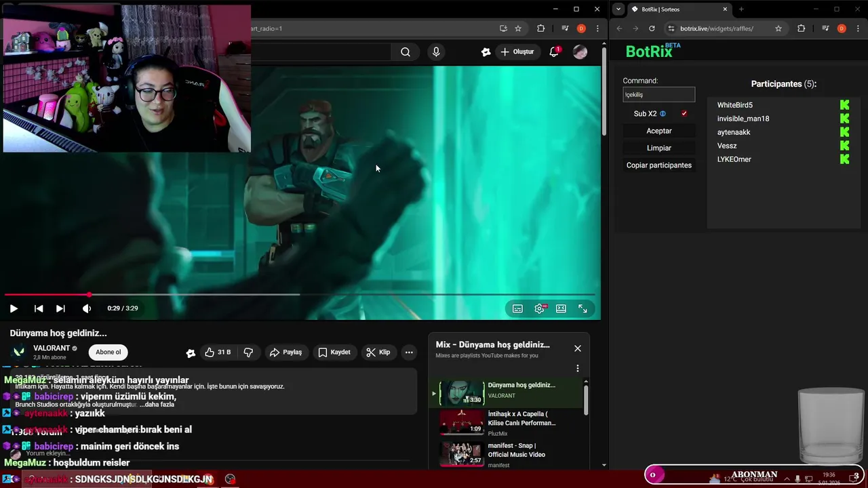Image resolution: width=868 pixels, height=488 pixels.
Task: Open Chrome menu in YouTube window
Action: 597,28
